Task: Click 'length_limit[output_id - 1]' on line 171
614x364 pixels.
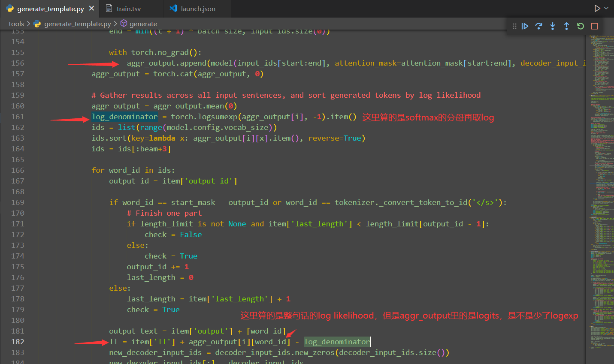Action: pyautogui.click(x=425, y=224)
